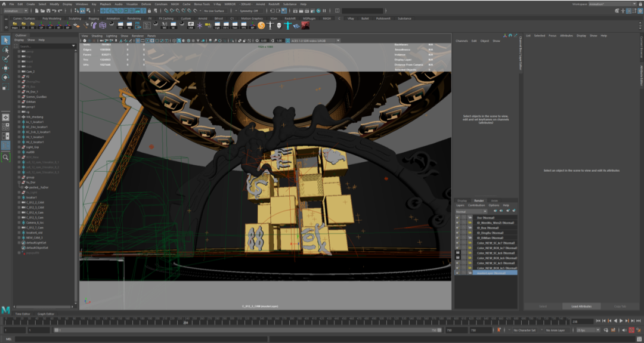
Task: Select the Yu_Dor node in Outliner
Action: click(31, 182)
